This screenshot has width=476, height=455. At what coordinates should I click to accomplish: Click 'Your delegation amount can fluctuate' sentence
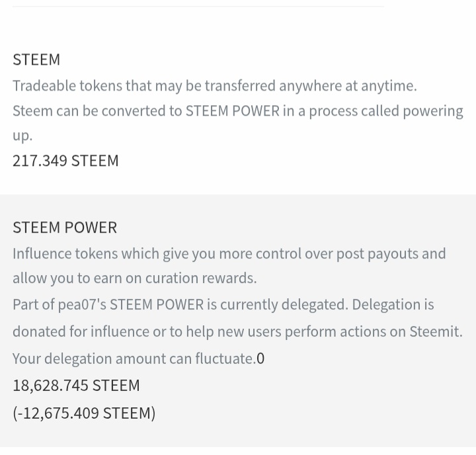[134, 358]
